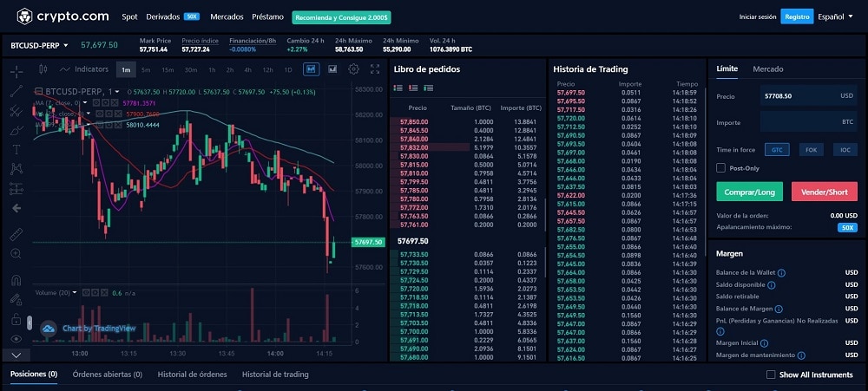Select the 1D chart interval

[288, 69]
